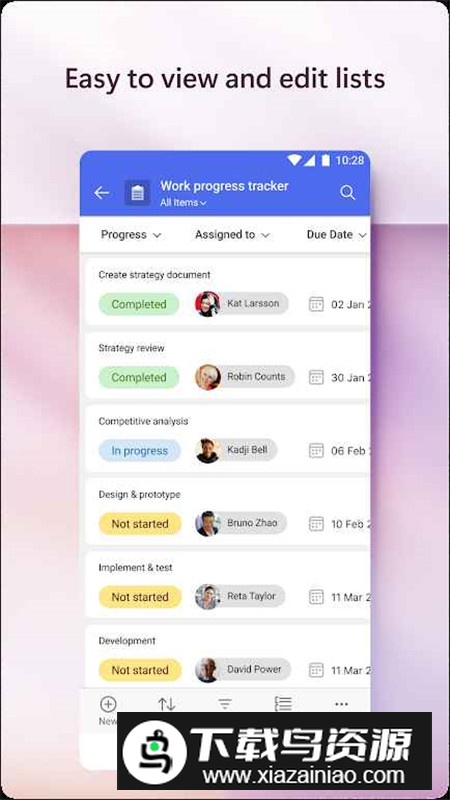
Task: Tap the back arrow in header
Action: (x=102, y=192)
